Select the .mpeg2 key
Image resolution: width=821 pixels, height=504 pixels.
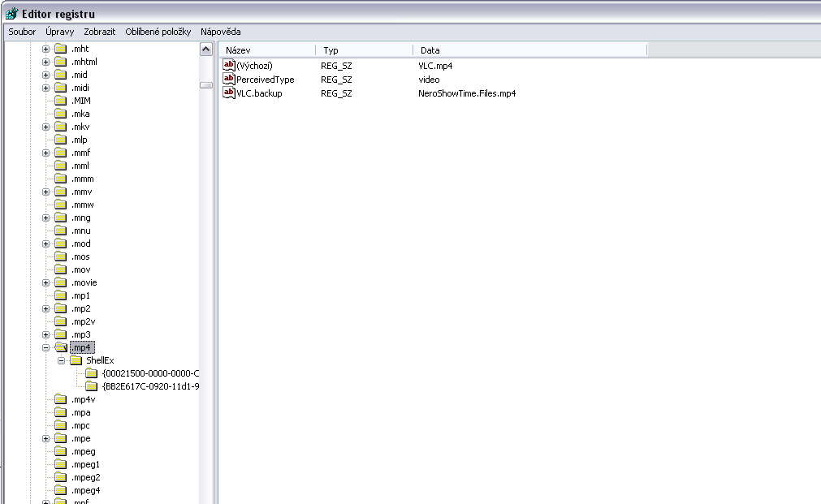(85, 477)
